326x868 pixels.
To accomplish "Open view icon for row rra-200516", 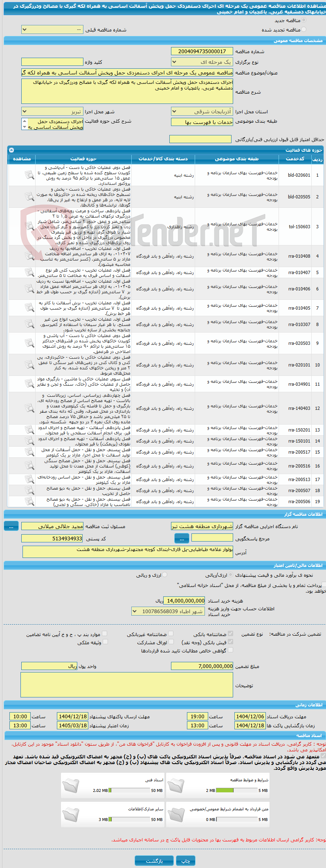I will pos(29,466).
